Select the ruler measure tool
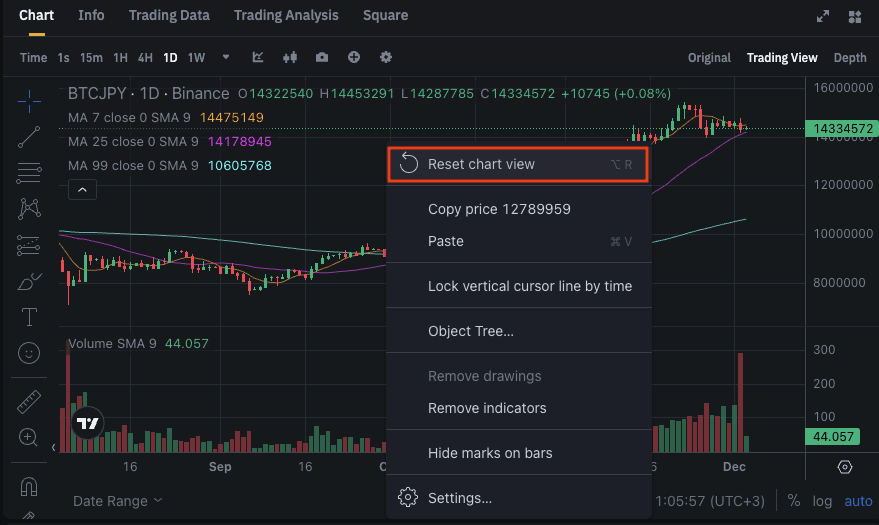Screen dimensions: 879x525 click(29, 402)
